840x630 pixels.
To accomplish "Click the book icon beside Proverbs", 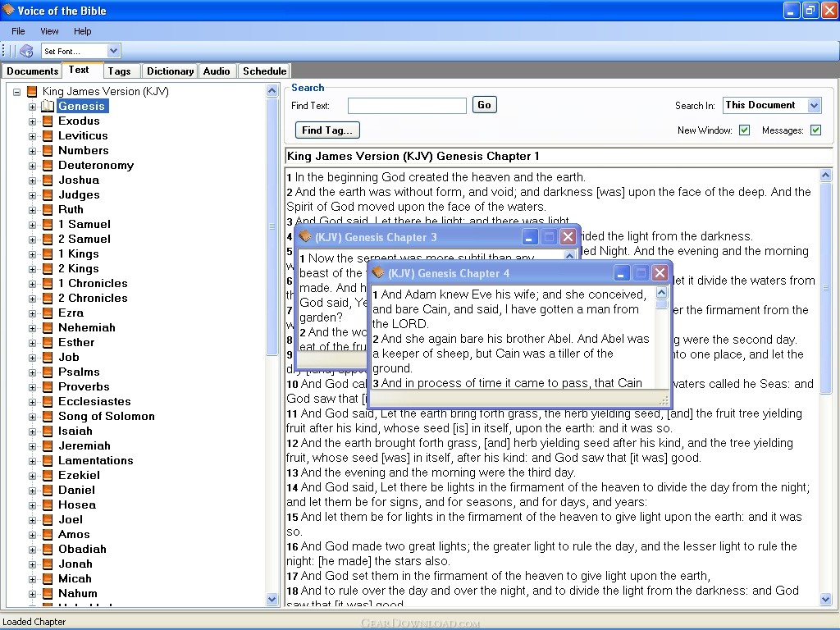I will (48, 387).
